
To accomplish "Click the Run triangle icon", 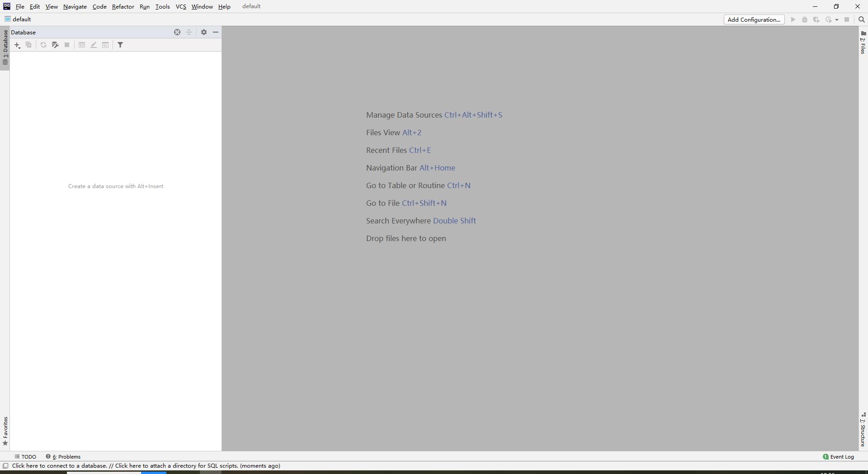I will click(x=793, y=19).
